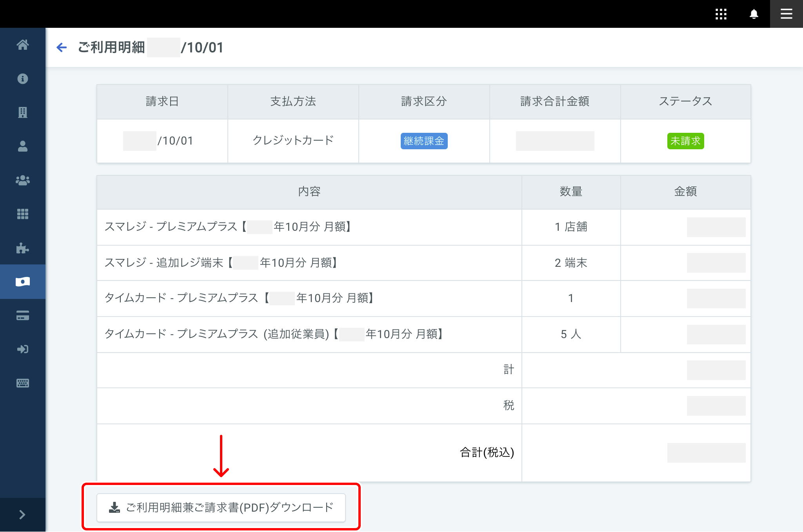Click the 1 店舗 quantity cell
The width and height of the screenshot is (803, 532).
[x=571, y=227]
